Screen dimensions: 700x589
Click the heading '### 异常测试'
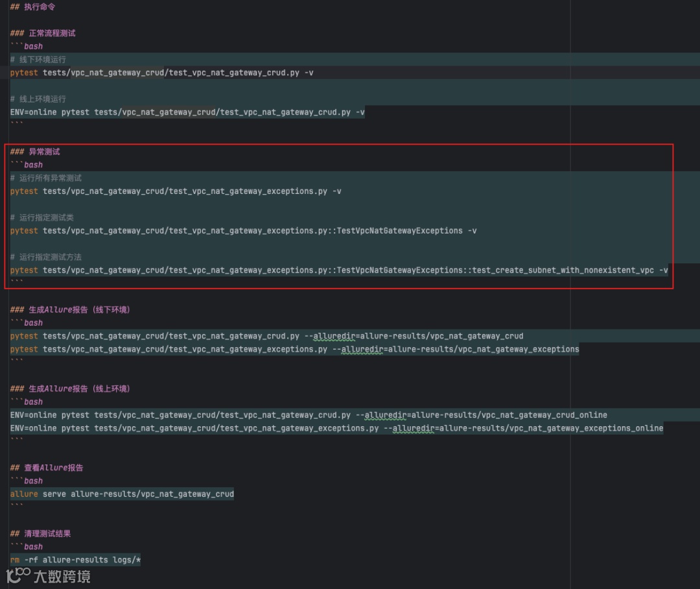pyautogui.click(x=35, y=152)
